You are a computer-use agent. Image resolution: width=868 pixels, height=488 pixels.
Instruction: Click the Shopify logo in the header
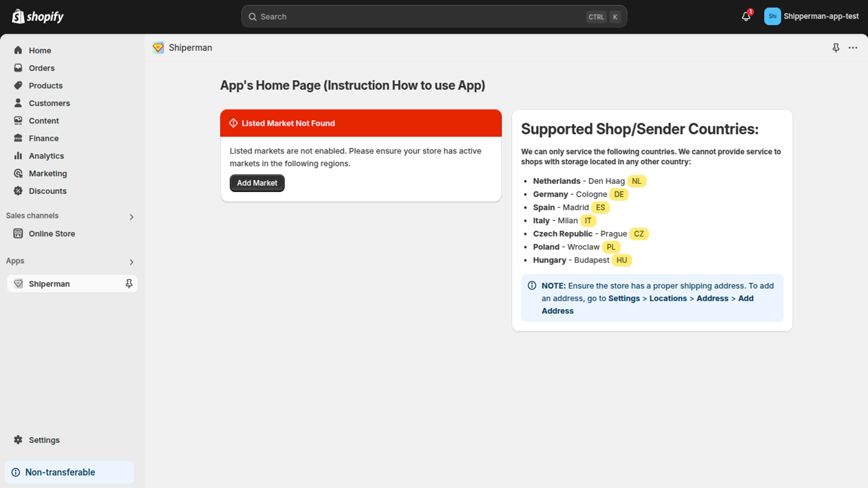pos(37,16)
